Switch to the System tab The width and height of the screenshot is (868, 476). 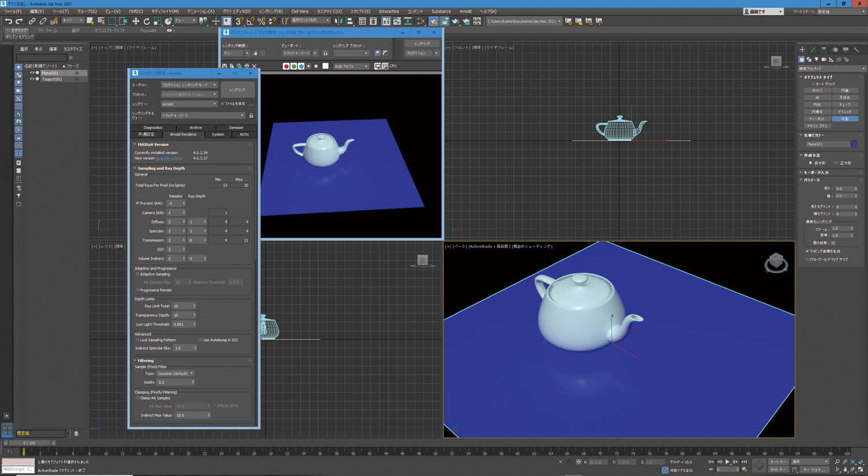[x=218, y=134]
